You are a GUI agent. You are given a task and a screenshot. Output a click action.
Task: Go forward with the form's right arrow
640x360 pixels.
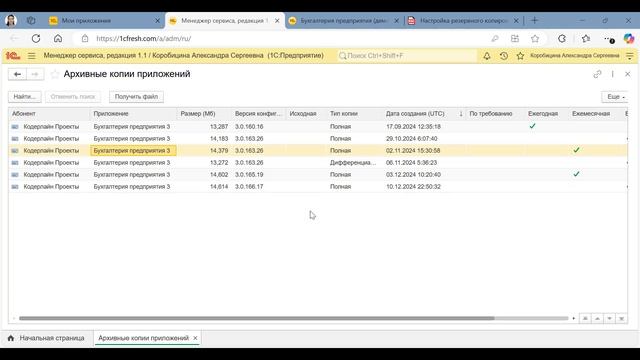click(x=35, y=74)
